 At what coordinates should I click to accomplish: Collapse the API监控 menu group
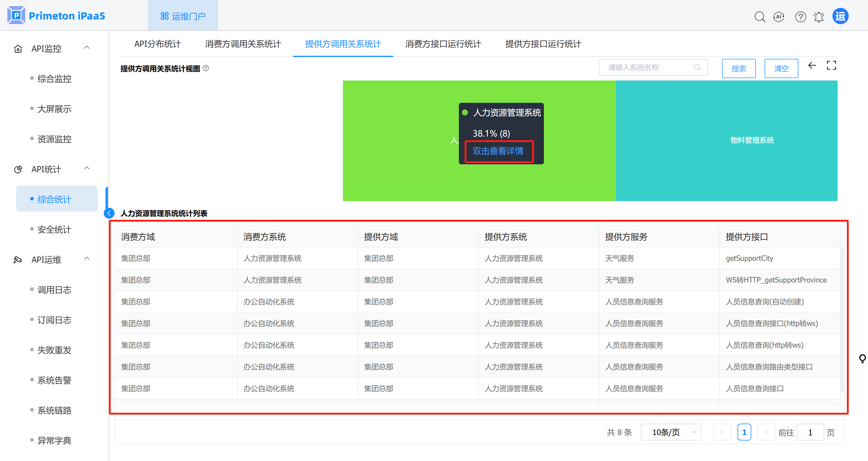click(87, 48)
